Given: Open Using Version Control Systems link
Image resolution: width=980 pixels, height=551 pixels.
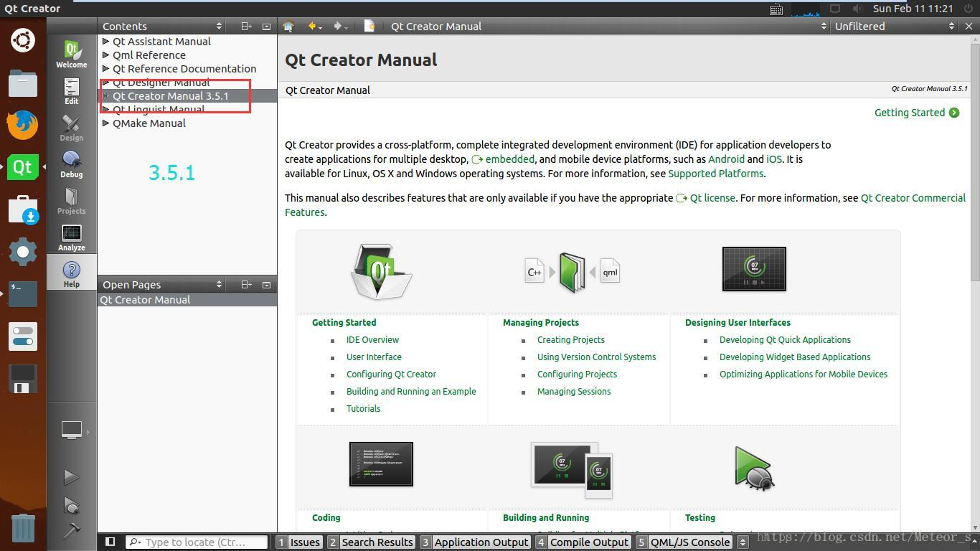Looking at the screenshot, I should (596, 357).
